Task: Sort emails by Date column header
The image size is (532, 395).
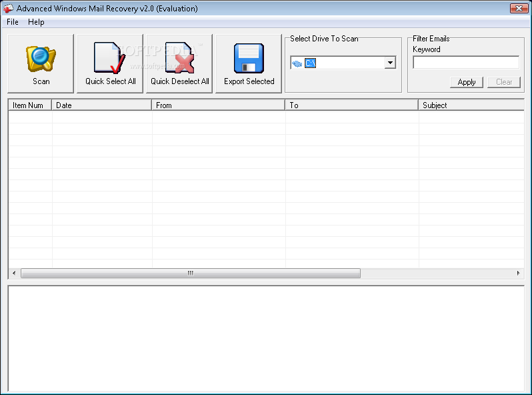Action: [x=101, y=105]
